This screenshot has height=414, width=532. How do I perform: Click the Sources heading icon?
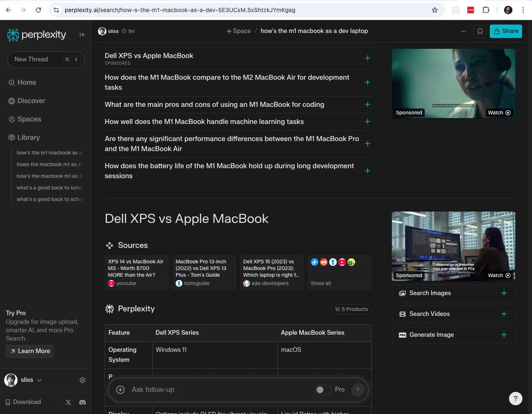[x=109, y=245]
